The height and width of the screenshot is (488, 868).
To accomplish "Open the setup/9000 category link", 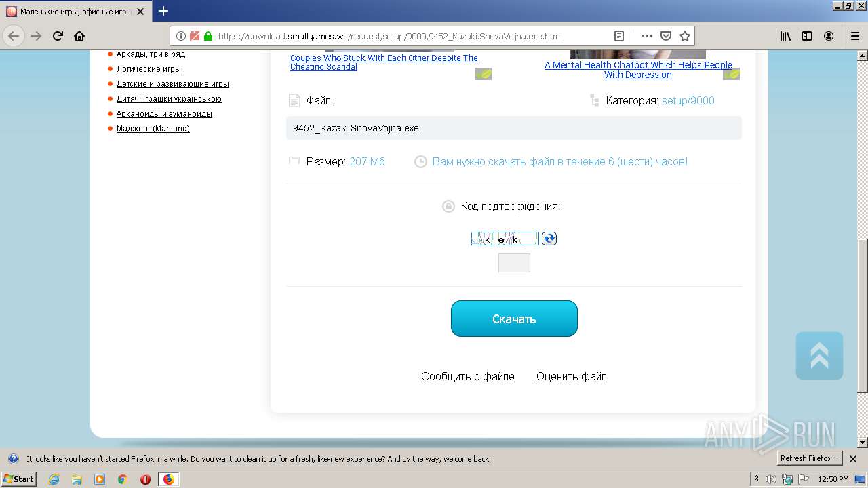I will click(688, 100).
